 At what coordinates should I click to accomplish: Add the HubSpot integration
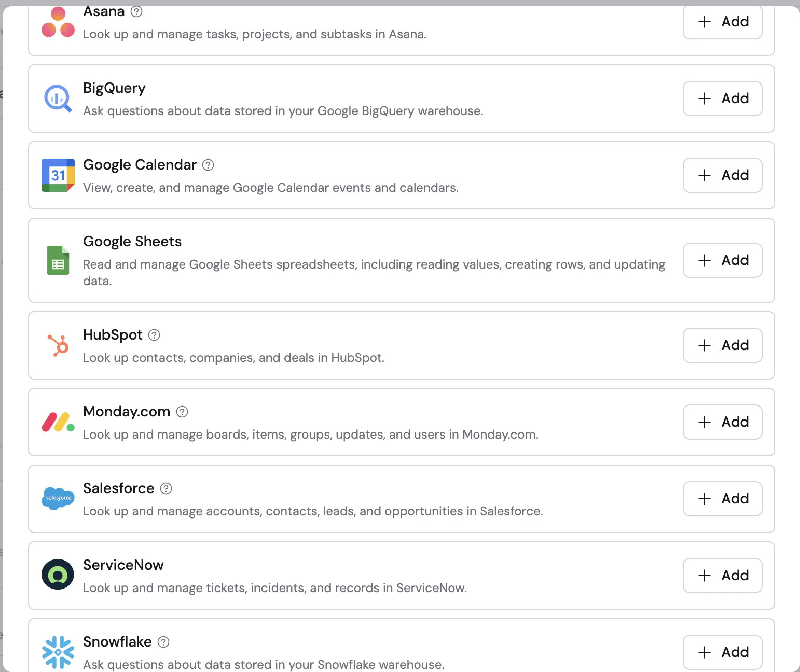tap(723, 345)
